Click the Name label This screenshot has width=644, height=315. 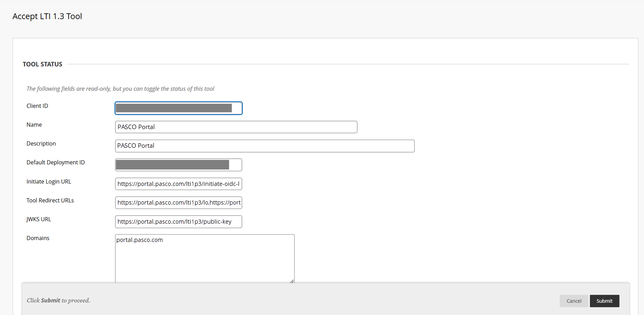34,125
